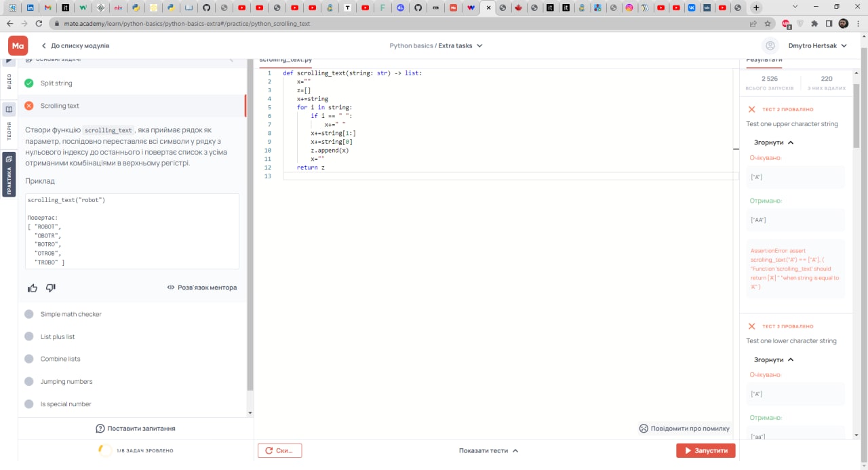This screenshot has height=470, width=868.
Task: Like the task with thumbs up
Action: pyautogui.click(x=33, y=288)
